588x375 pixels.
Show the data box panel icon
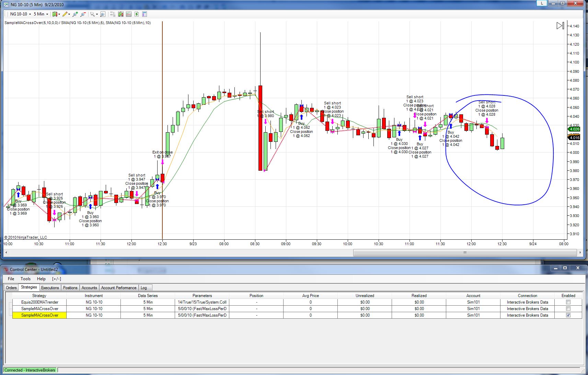click(x=145, y=14)
